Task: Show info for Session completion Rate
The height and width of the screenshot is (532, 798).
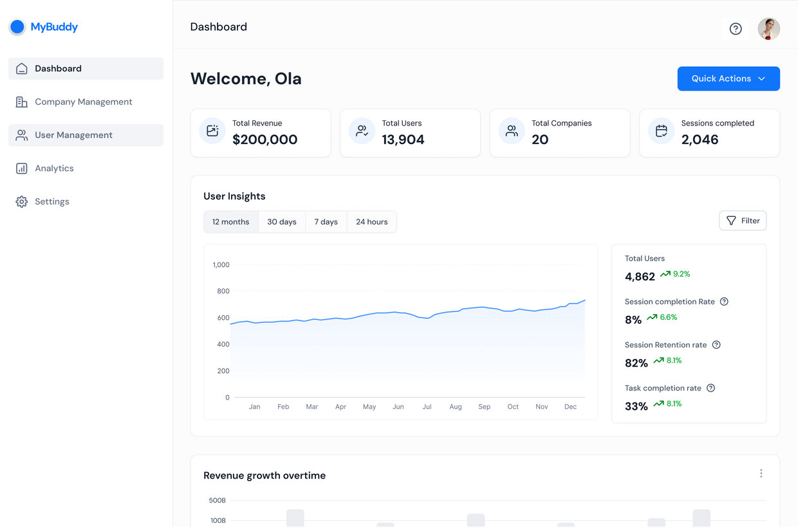Action: click(724, 302)
